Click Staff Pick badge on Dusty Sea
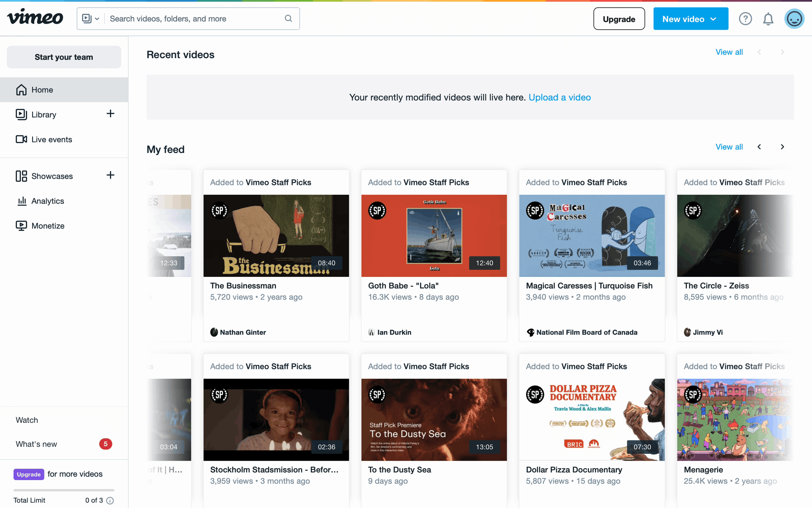 pos(377,395)
